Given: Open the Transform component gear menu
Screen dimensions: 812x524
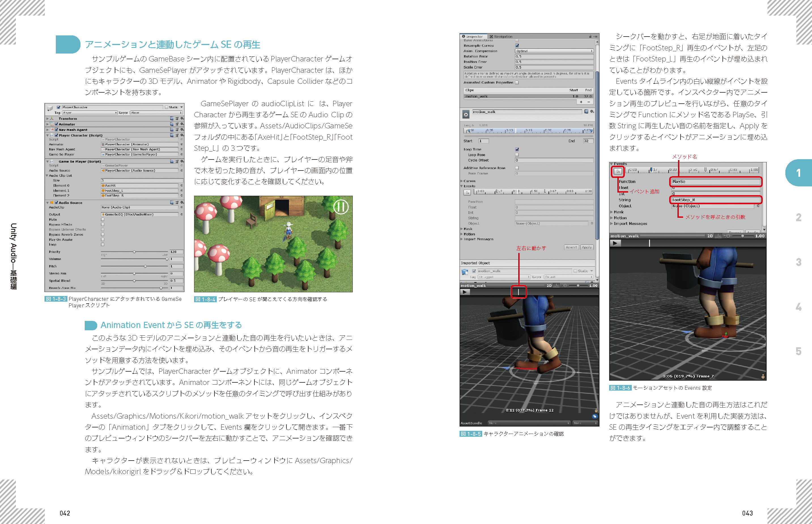Looking at the screenshot, I should [x=182, y=119].
